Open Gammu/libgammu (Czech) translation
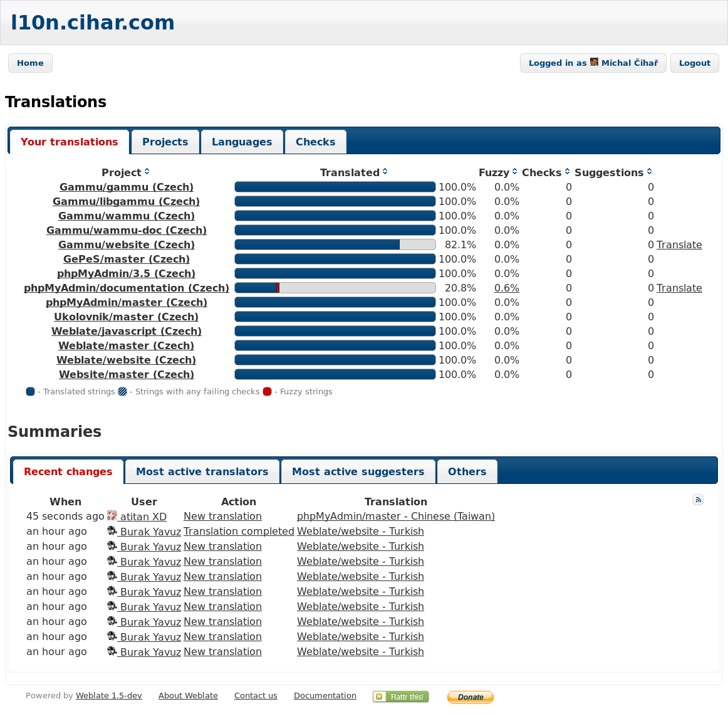This screenshot has width=728, height=714. pyautogui.click(x=127, y=201)
